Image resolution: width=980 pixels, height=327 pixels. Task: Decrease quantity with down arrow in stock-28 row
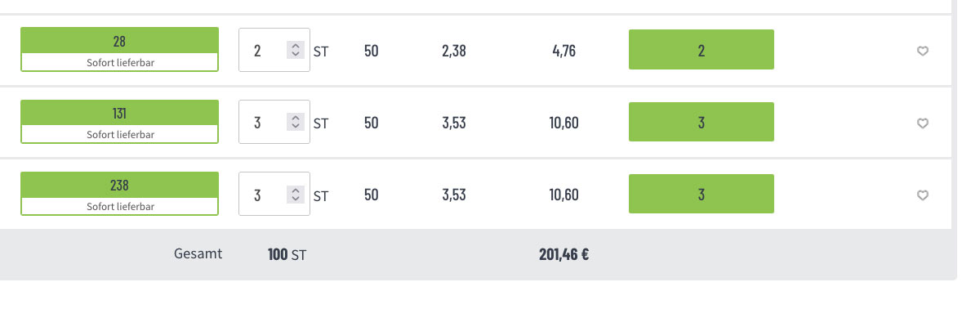(296, 54)
